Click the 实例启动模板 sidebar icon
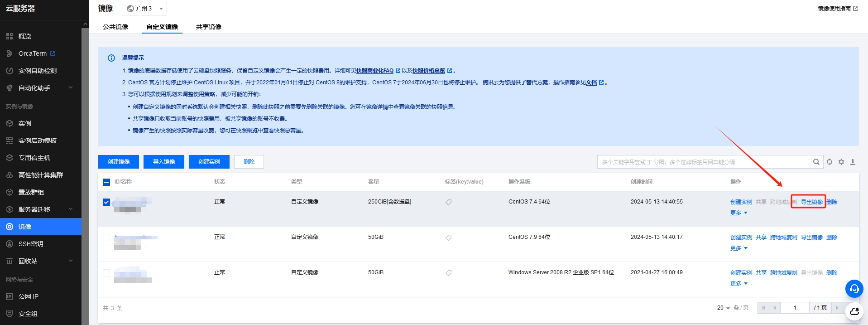Screen dimensions: 868x325 [x=10, y=141]
